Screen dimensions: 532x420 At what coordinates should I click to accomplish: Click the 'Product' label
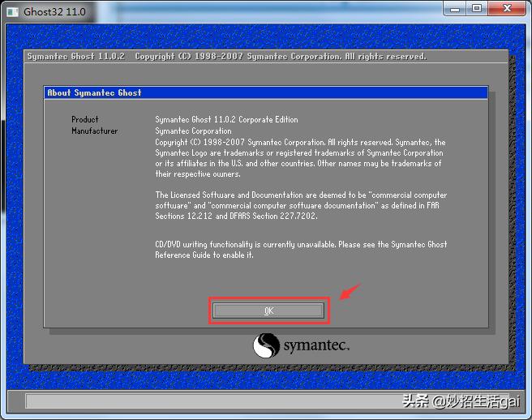pos(85,119)
